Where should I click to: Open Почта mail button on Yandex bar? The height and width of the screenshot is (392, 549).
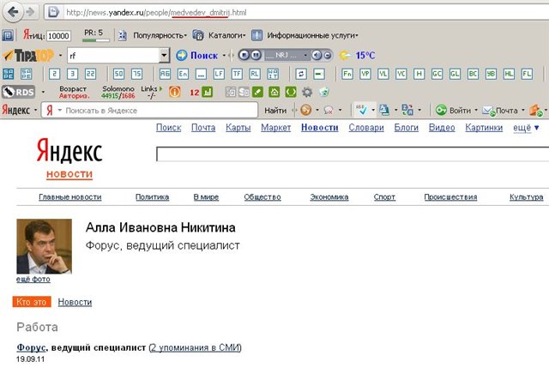500,111
